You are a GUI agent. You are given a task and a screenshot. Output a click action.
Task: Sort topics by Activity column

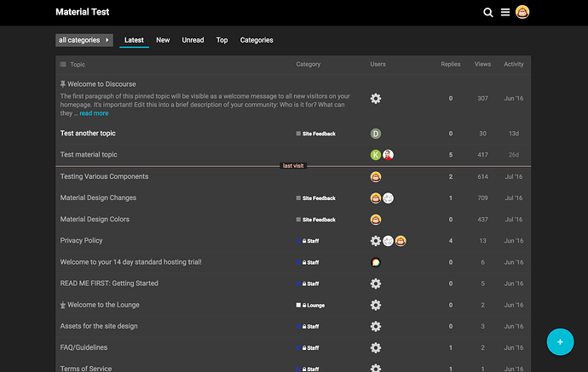tap(513, 65)
